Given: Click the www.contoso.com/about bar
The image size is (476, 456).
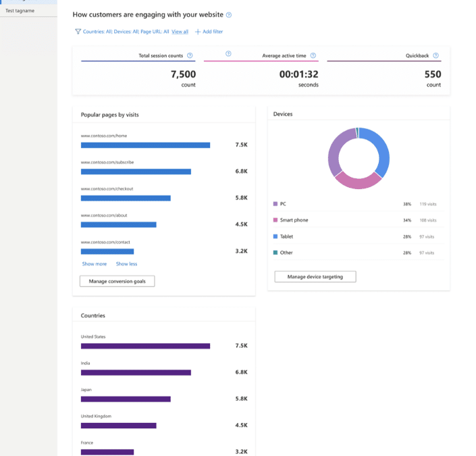Looking at the screenshot, I should coord(118,225).
